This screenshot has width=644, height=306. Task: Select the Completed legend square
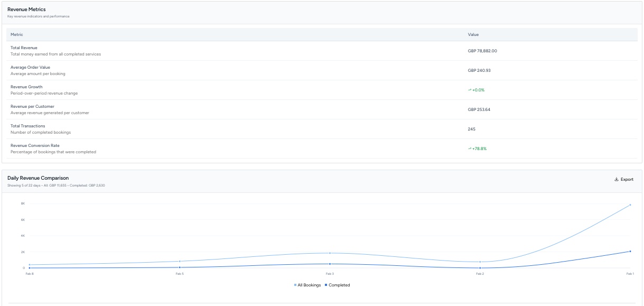point(326,285)
